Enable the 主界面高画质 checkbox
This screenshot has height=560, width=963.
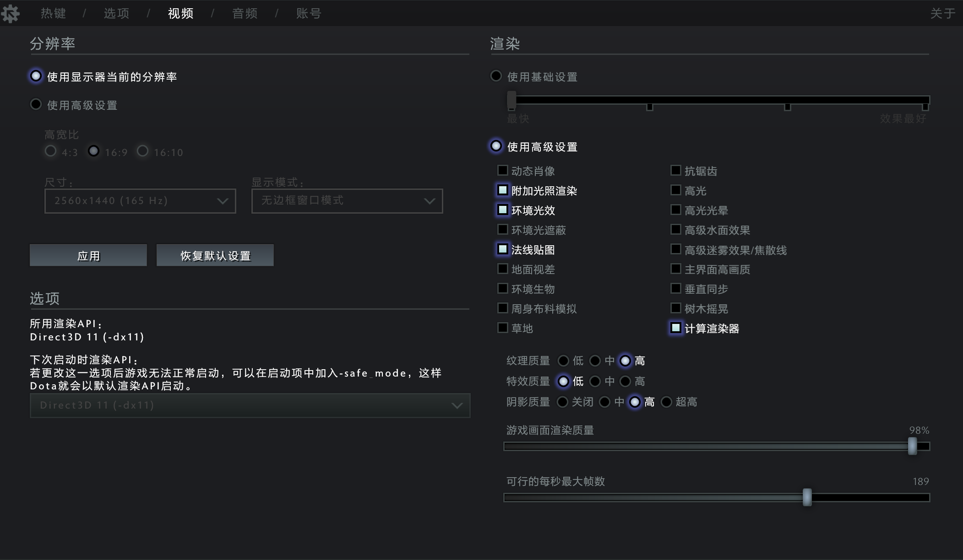point(676,269)
